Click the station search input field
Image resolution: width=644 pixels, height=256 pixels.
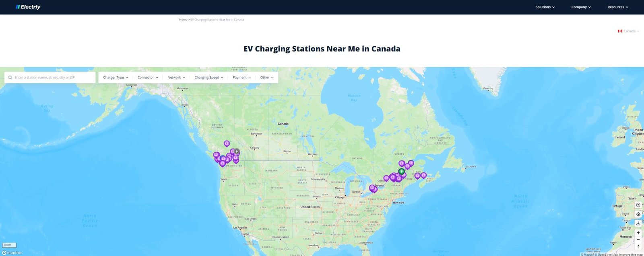52,78
